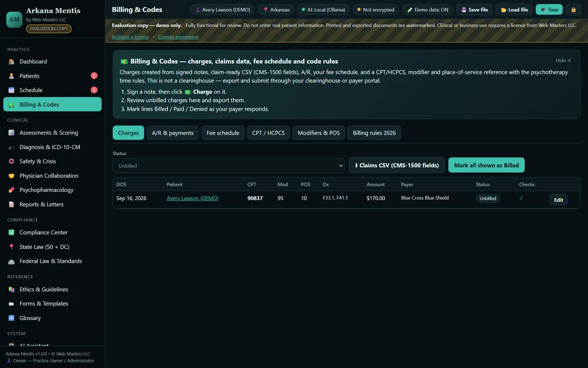This screenshot has height=368, width=588.
Task: Open the License agreement link
Action: click(178, 37)
